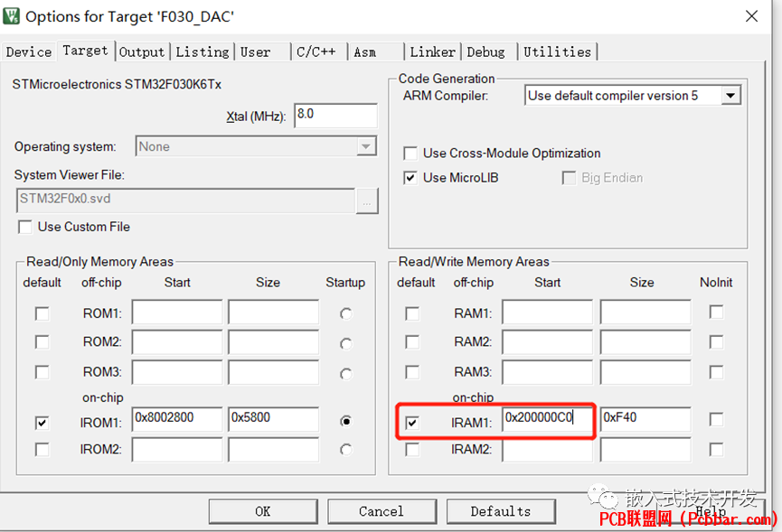This screenshot has width=782, height=532.
Task: Select ROM3 as Startup radio button
Action: click(x=345, y=374)
